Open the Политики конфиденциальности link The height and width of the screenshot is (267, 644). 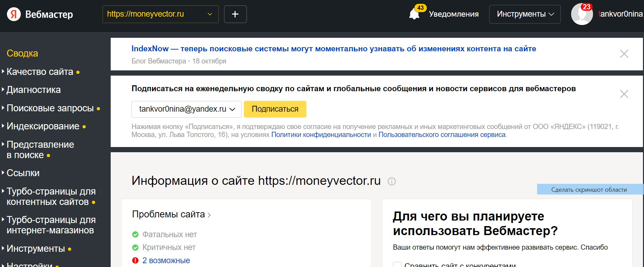point(321,135)
